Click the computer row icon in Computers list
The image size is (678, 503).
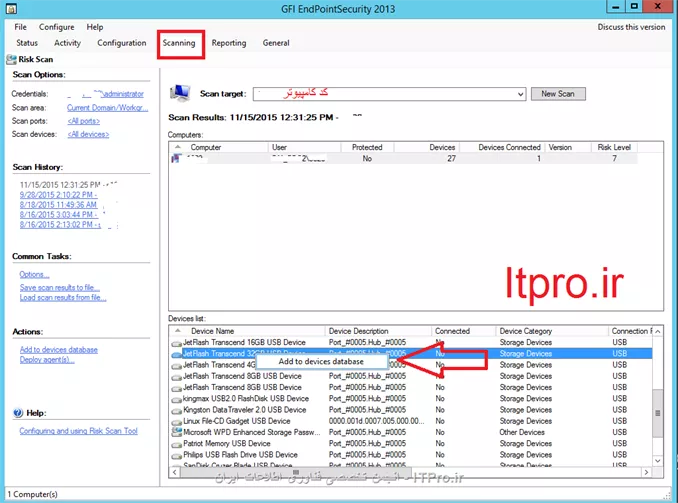click(x=176, y=159)
